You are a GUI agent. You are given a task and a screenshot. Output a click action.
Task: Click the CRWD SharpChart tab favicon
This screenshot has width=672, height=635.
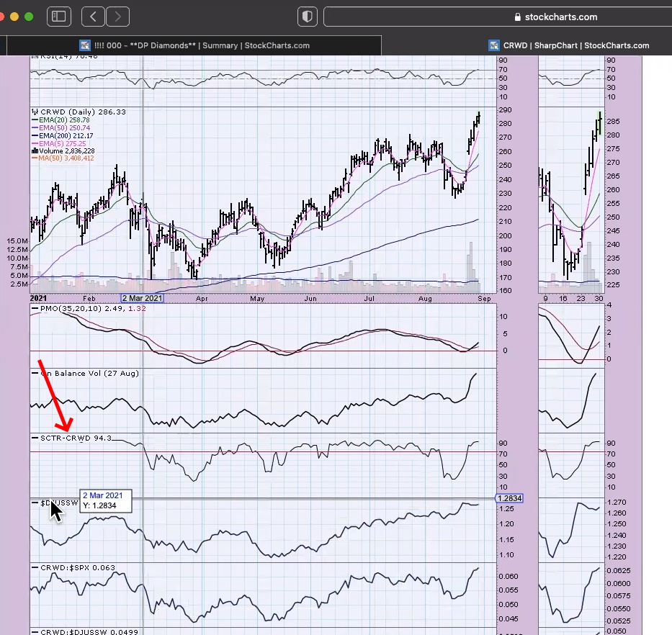coord(494,45)
